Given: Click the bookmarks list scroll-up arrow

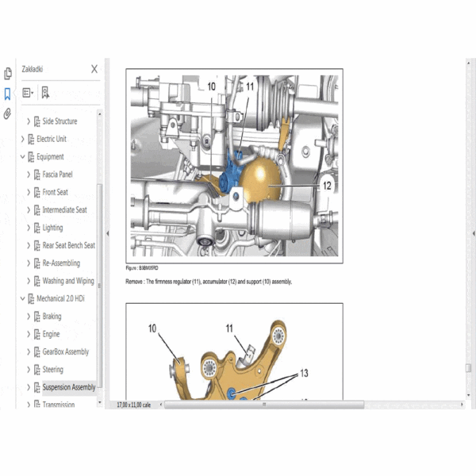Looking at the screenshot, I should click(100, 113).
